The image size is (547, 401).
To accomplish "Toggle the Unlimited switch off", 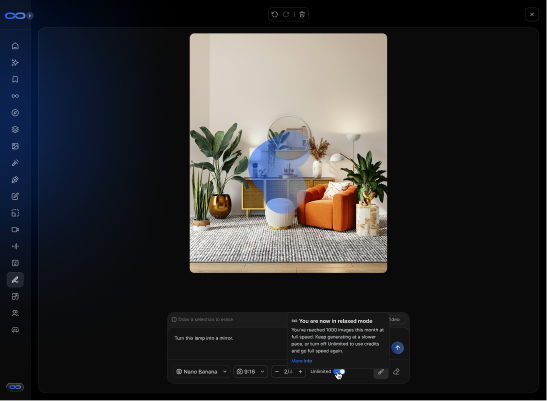I will coord(339,371).
